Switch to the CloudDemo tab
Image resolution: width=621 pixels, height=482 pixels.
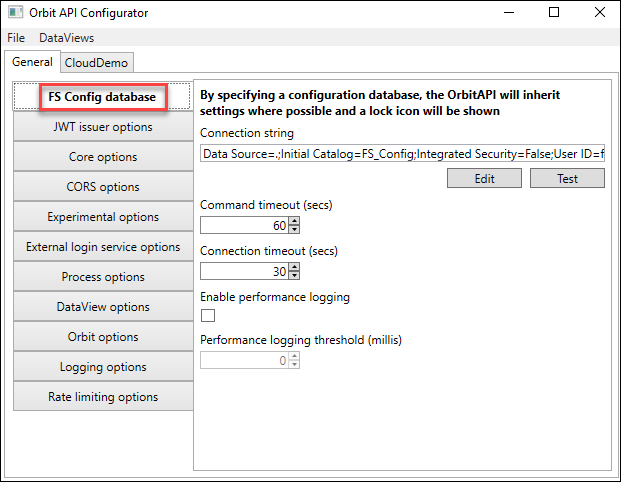pyautogui.click(x=96, y=63)
